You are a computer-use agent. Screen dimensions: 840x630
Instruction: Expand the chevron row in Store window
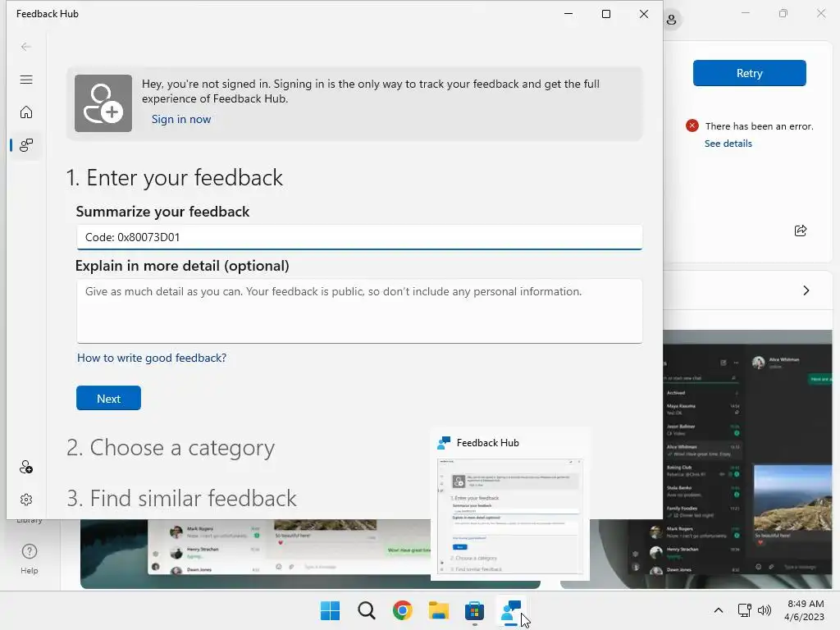[x=806, y=290]
